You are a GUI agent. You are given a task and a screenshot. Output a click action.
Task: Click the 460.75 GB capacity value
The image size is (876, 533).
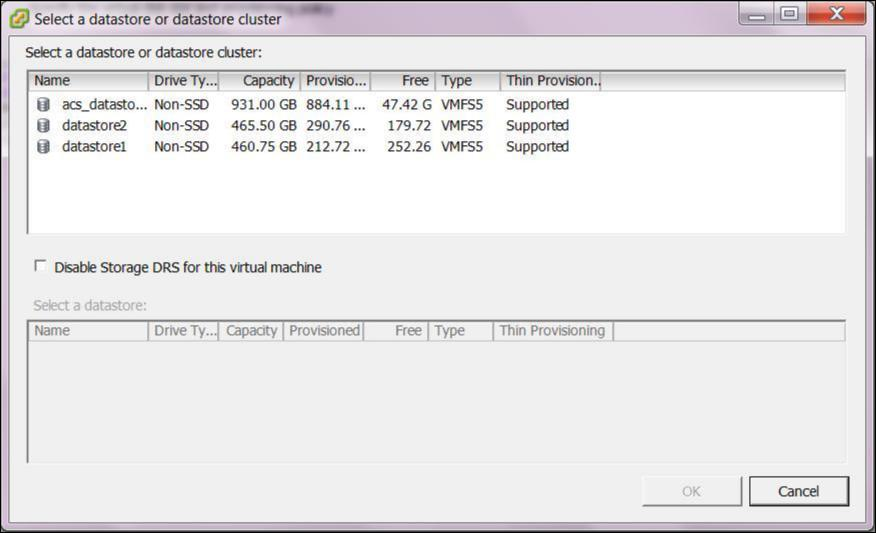[x=264, y=146]
